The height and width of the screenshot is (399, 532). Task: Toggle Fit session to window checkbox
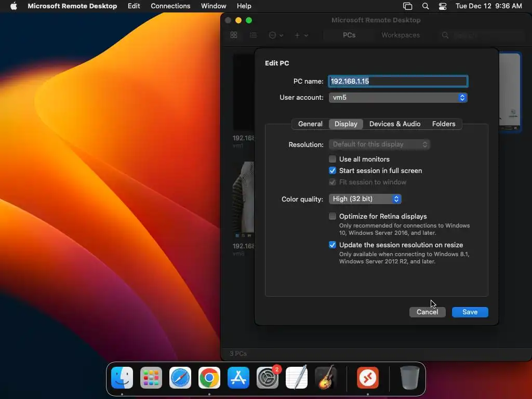[x=332, y=182]
